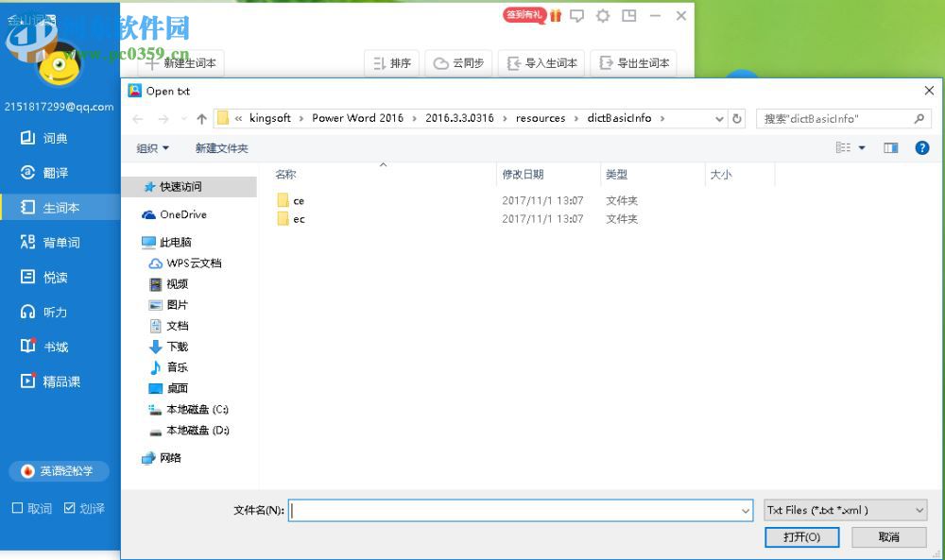Click the 英语轻松学 button
This screenshot has width=945, height=560.
pyautogui.click(x=59, y=471)
